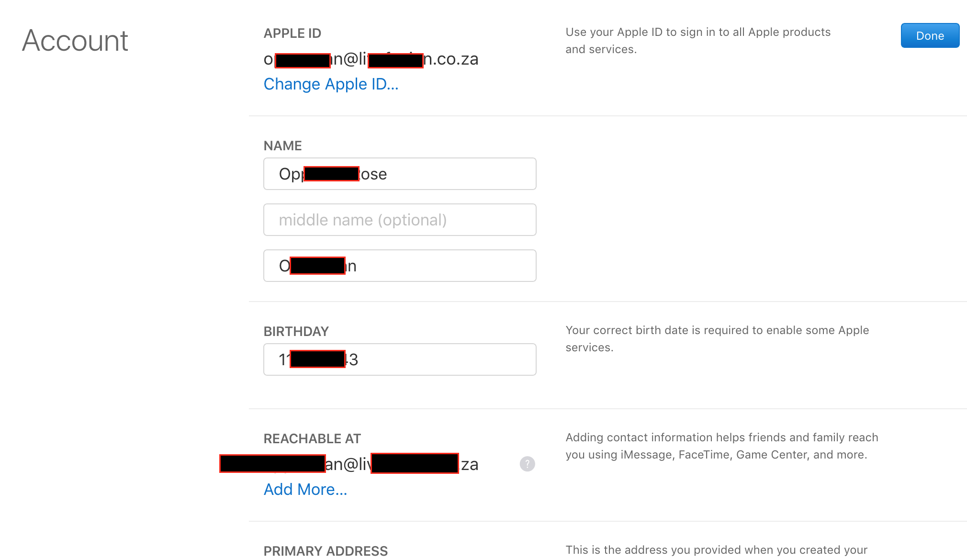Screen dimensions: 967x560
Task: Click the APPLE ID section label
Action: [x=292, y=34]
